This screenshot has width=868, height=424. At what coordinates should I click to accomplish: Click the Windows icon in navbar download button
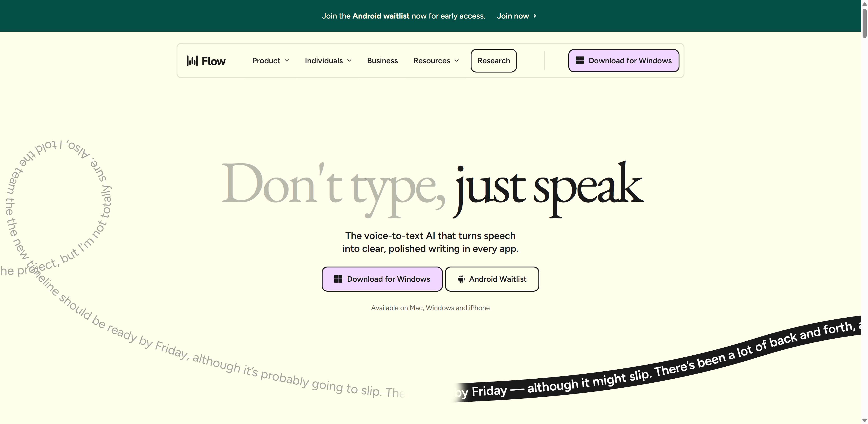[580, 61]
